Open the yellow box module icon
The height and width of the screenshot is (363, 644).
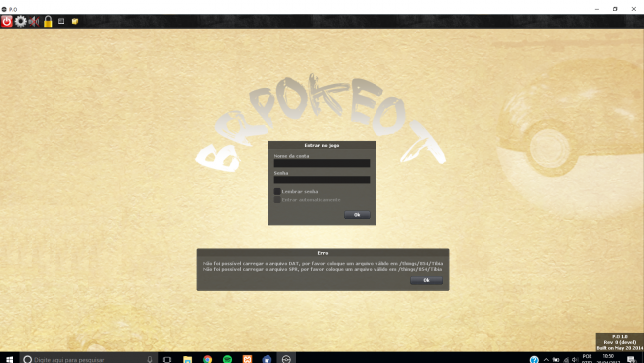[x=75, y=21]
